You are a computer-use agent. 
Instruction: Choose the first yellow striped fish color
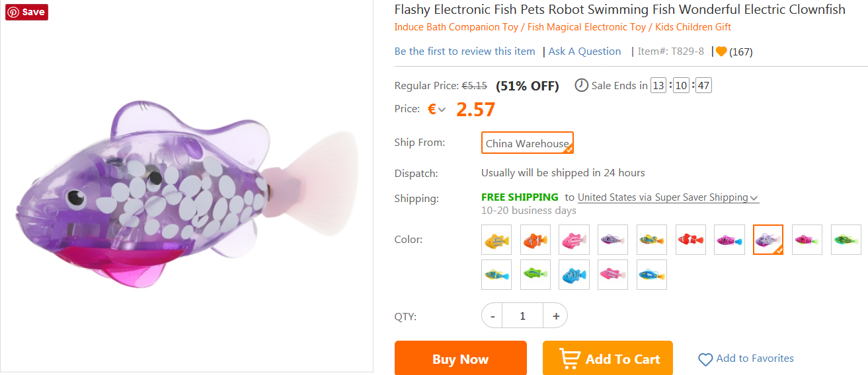[x=497, y=240]
